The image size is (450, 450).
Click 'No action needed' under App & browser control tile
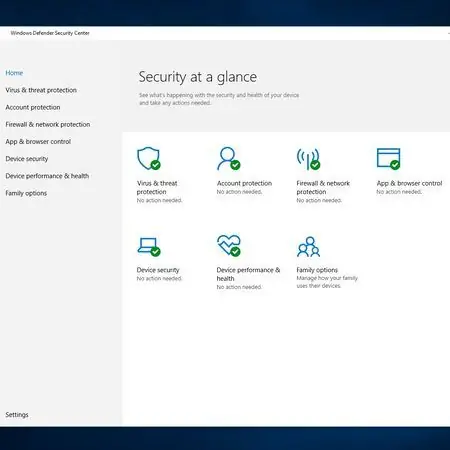[x=399, y=192]
